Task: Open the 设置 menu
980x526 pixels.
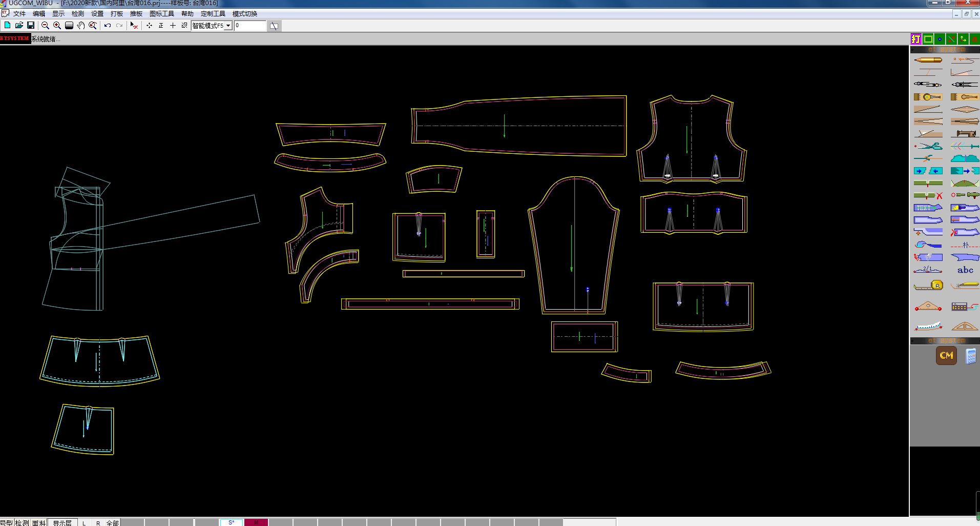Action: [97, 14]
